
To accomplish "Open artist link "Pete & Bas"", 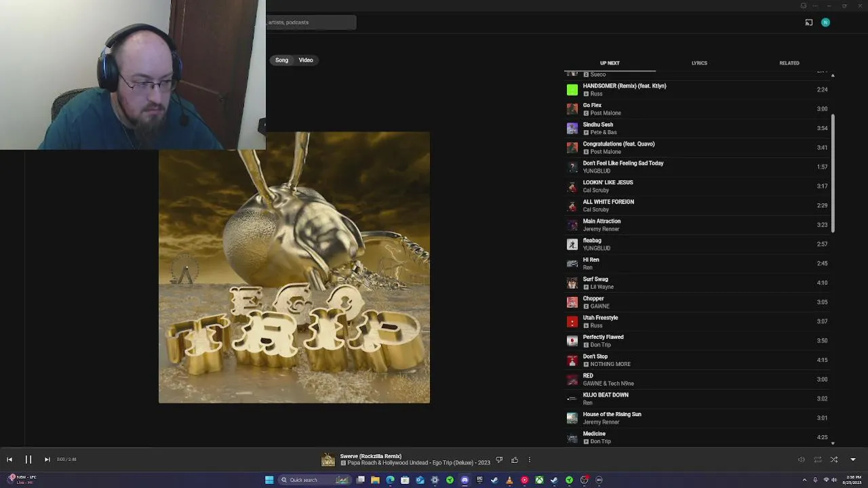I will coord(604,132).
